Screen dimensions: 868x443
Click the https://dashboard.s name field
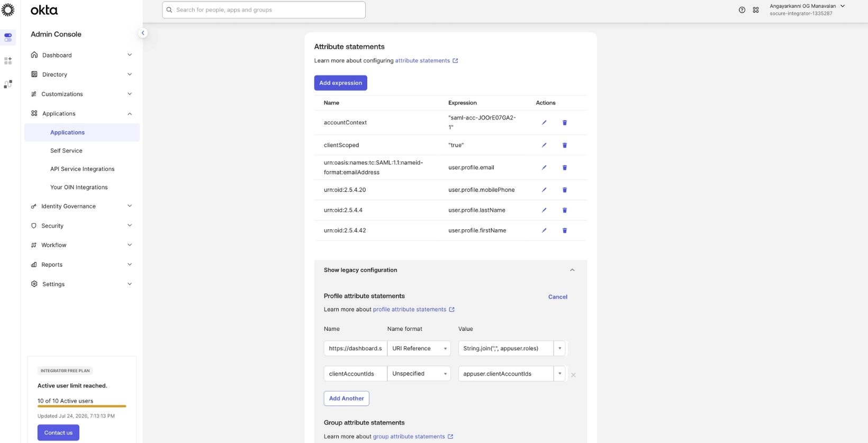tap(355, 348)
